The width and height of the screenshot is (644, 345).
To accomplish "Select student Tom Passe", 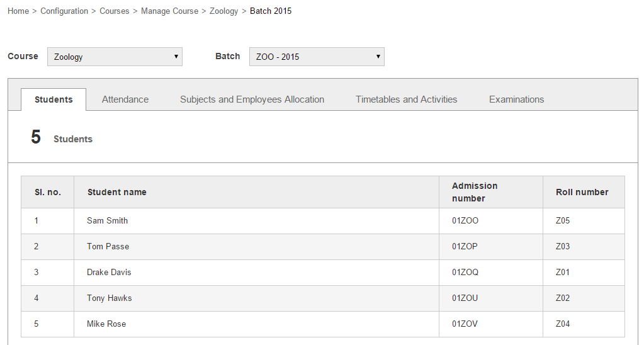I will tap(108, 247).
